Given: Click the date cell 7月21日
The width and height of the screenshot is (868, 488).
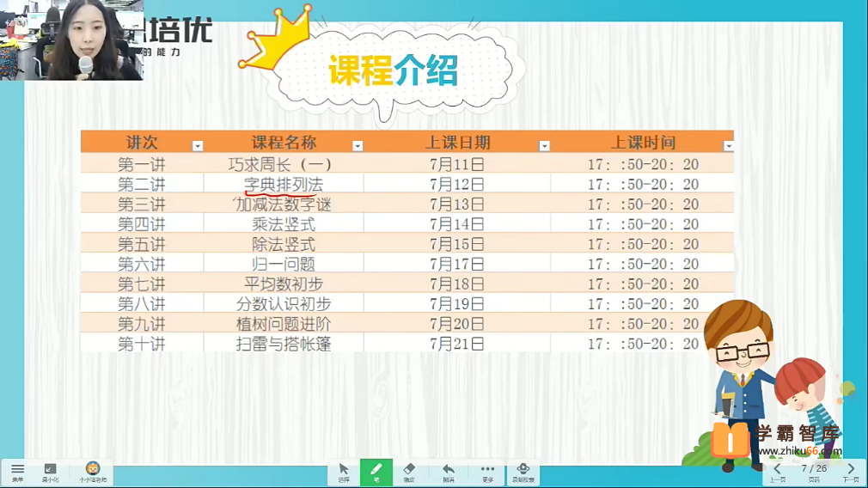Looking at the screenshot, I should tap(457, 344).
